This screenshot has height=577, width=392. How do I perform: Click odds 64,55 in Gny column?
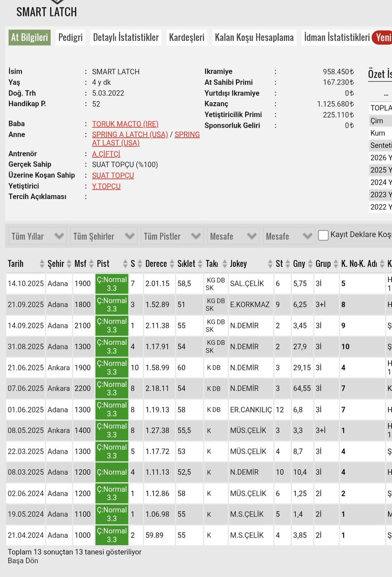point(302,388)
